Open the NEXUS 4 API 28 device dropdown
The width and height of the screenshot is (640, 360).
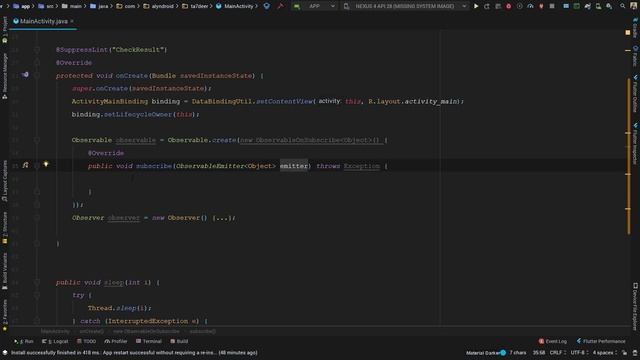point(409,6)
